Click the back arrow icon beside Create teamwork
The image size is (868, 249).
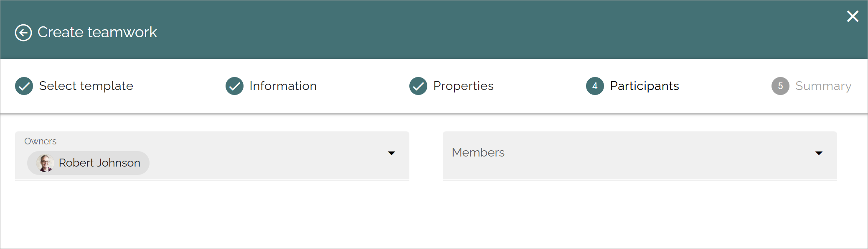tap(23, 33)
